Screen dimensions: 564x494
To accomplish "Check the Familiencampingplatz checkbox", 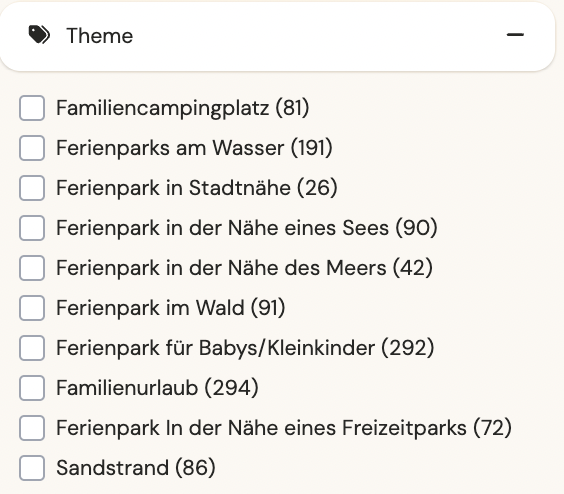I will click(32, 108).
